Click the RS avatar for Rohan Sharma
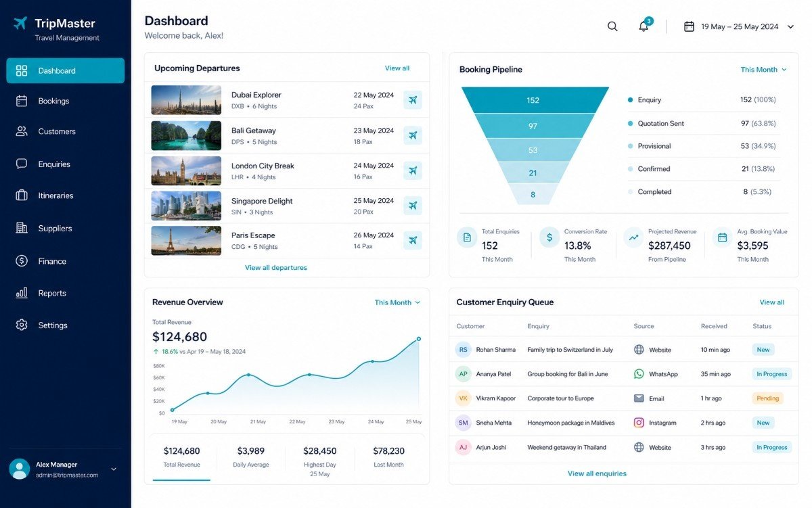 464,350
